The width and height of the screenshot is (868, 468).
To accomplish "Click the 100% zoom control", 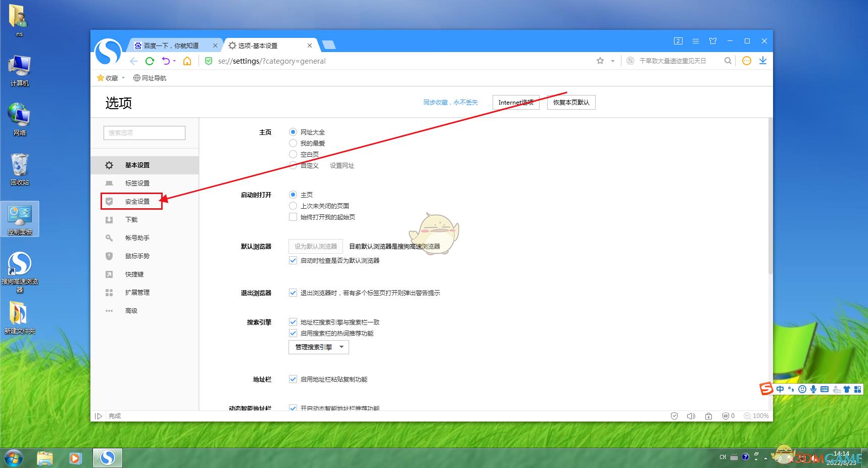I will (x=756, y=416).
